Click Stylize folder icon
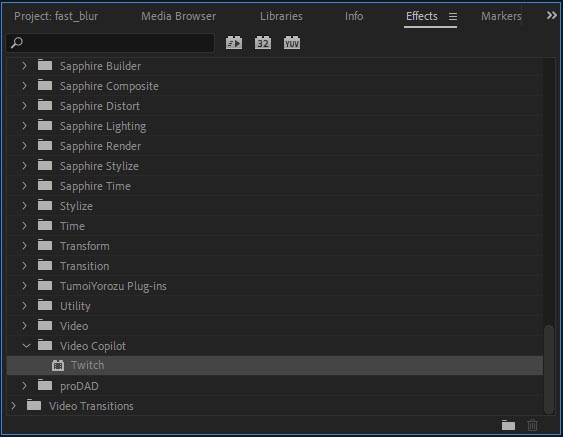 (45, 205)
